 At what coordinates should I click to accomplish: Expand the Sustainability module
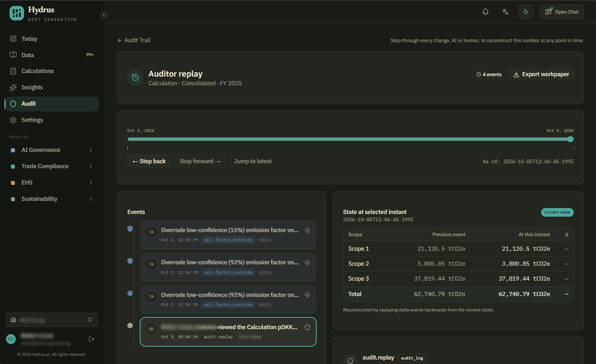[x=52, y=199]
